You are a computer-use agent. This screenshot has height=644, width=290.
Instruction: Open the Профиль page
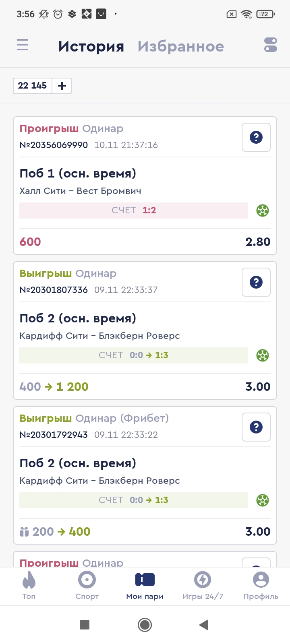[261, 585]
